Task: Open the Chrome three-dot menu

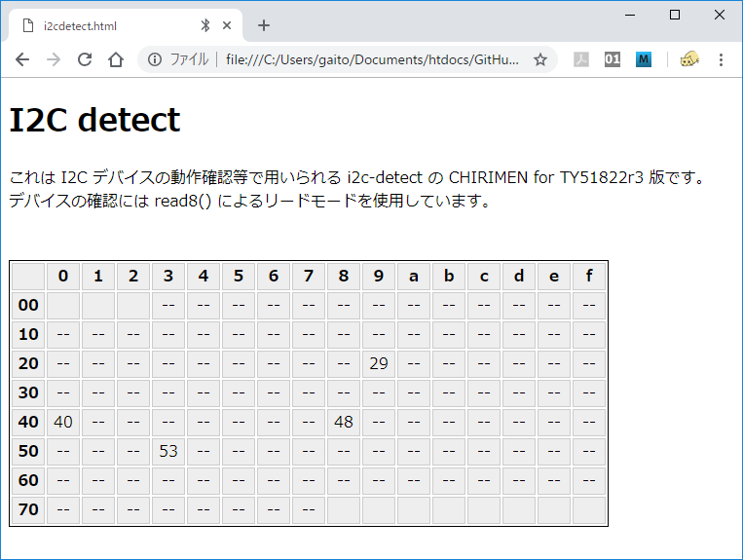Action: tap(721, 59)
